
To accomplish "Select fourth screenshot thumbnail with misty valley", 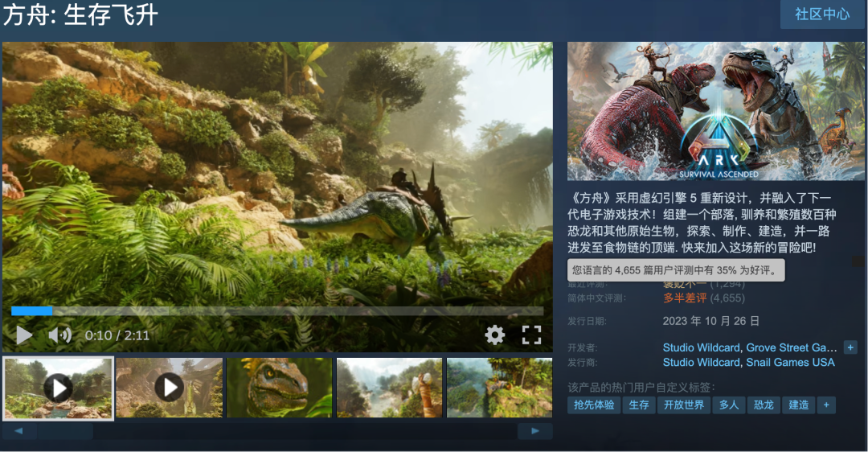I will point(390,388).
